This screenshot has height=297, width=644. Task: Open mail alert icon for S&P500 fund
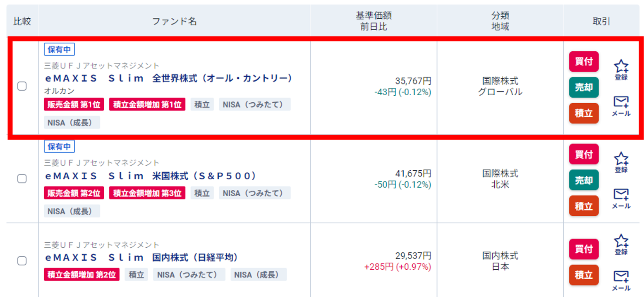(621, 198)
